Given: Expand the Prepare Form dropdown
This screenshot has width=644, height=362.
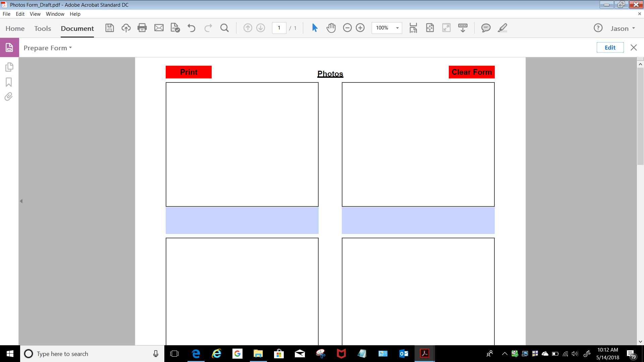Looking at the screenshot, I should point(71,48).
